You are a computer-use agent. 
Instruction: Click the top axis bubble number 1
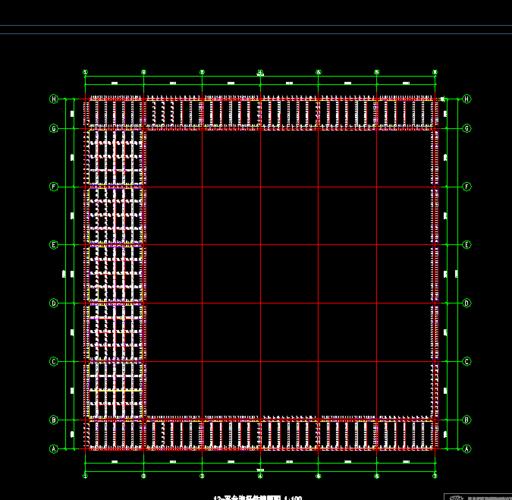(x=85, y=72)
